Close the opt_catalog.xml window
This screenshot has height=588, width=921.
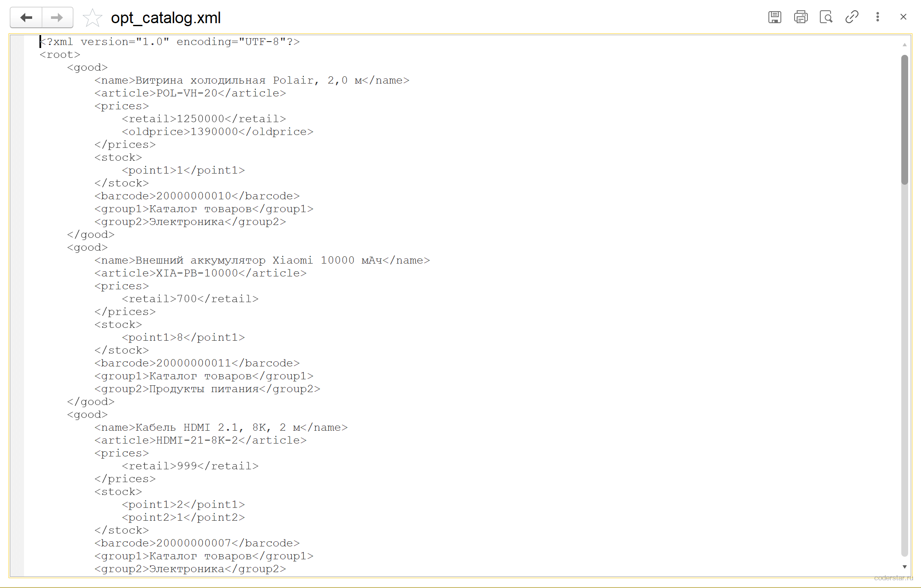[x=903, y=17]
